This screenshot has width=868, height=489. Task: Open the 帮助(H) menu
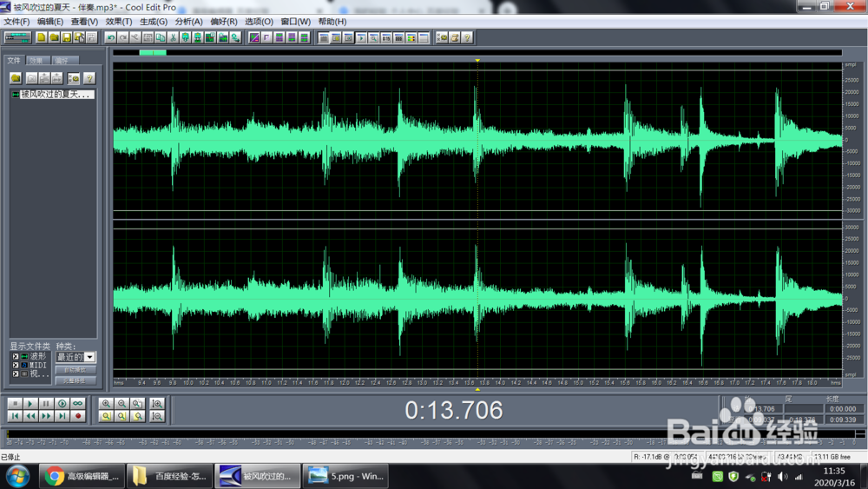332,21
